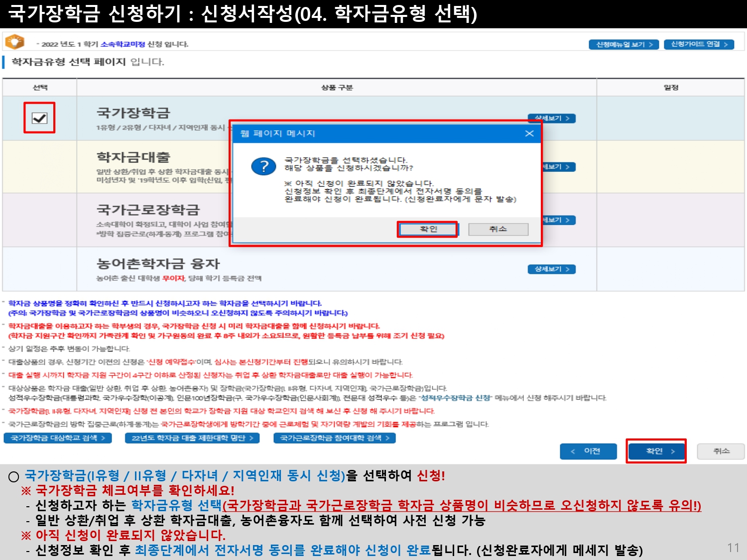
Task: Select the 농어촌학자금 융자 product title
Action: pyautogui.click(x=158, y=263)
